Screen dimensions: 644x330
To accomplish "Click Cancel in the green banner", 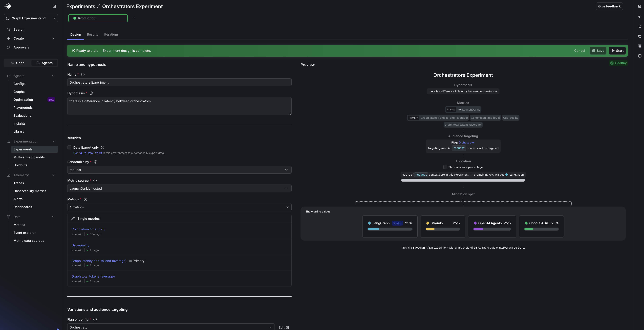I will pyautogui.click(x=580, y=51).
